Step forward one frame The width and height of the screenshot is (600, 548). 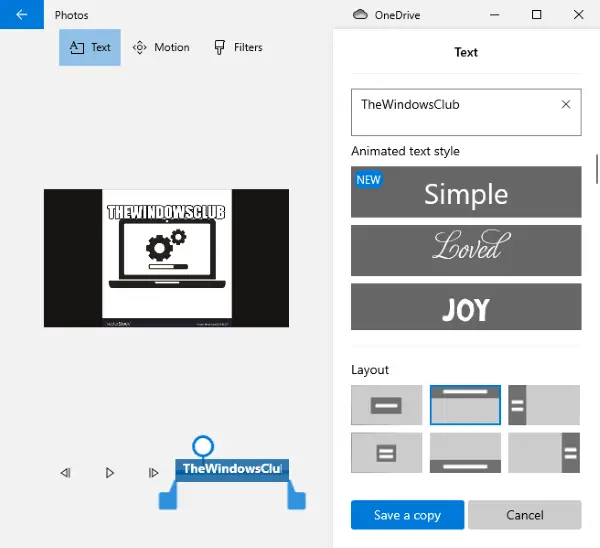tap(153, 473)
